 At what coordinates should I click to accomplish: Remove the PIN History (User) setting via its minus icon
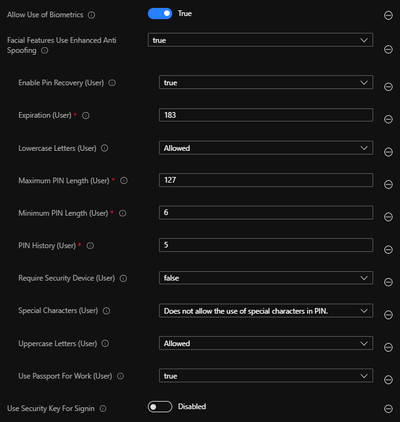point(388,249)
